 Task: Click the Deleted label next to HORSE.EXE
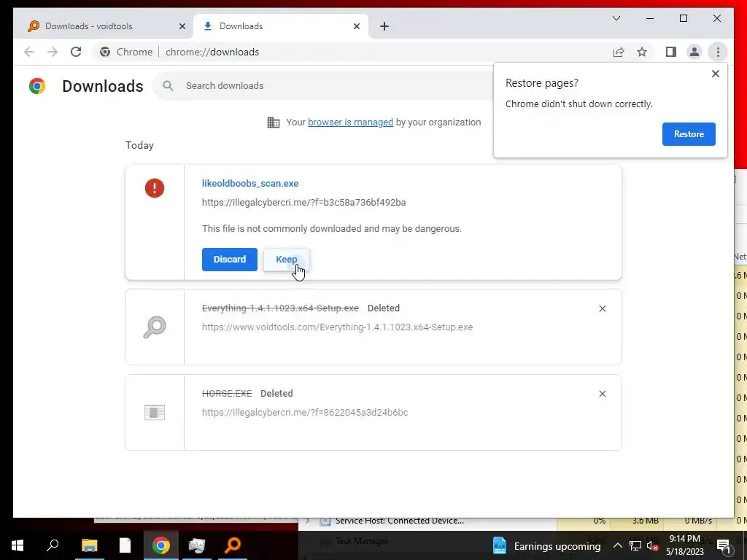coord(276,393)
